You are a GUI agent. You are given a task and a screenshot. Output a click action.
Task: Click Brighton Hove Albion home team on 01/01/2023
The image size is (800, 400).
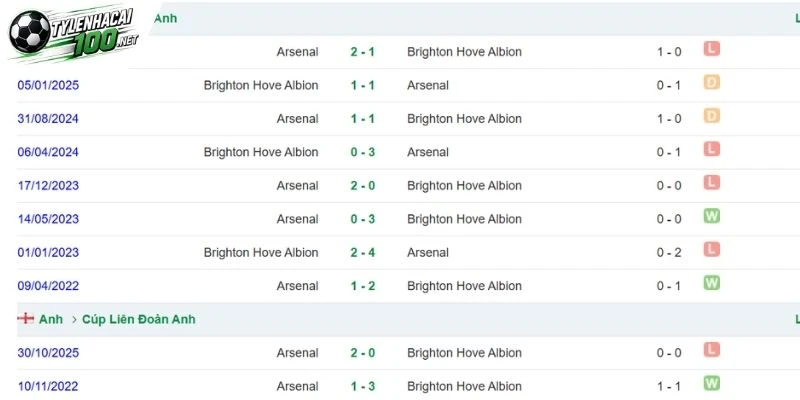[x=261, y=253]
